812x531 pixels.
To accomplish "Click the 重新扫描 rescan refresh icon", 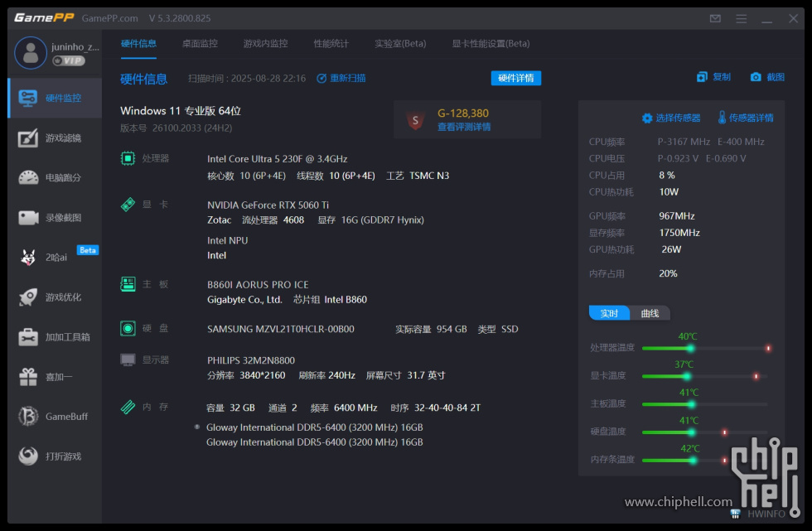I will tap(321, 78).
